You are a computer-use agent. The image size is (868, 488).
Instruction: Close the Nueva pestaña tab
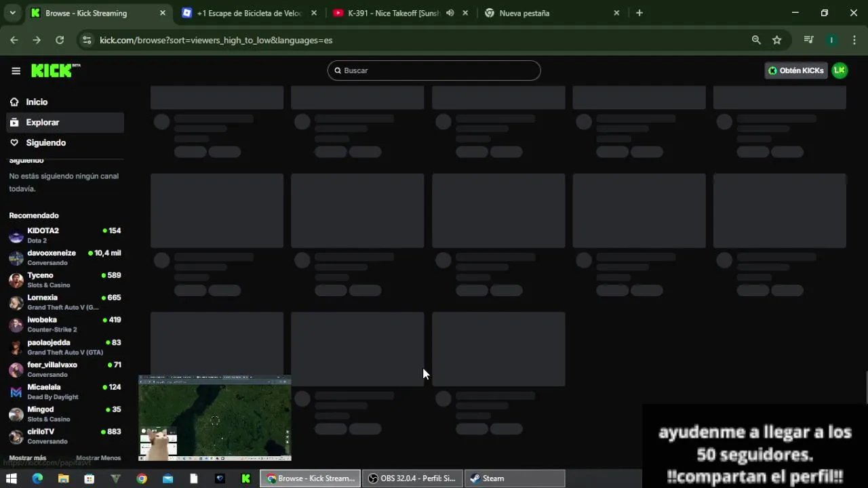click(x=616, y=13)
